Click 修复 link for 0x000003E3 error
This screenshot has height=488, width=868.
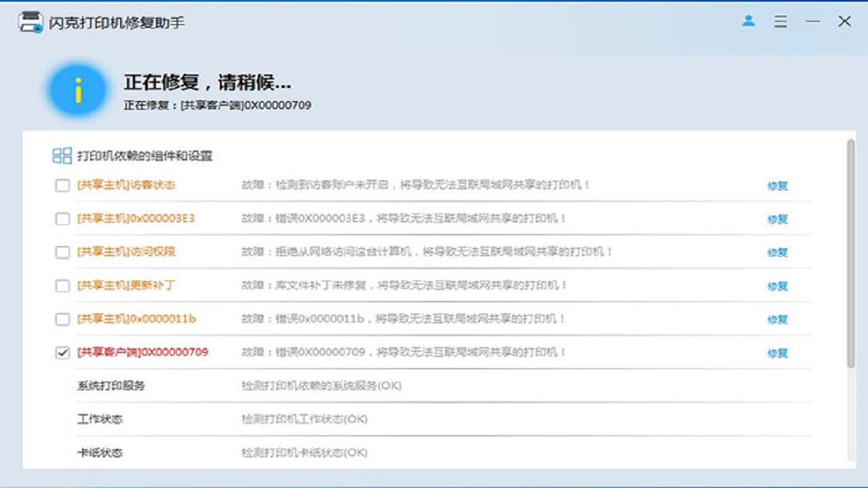777,219
